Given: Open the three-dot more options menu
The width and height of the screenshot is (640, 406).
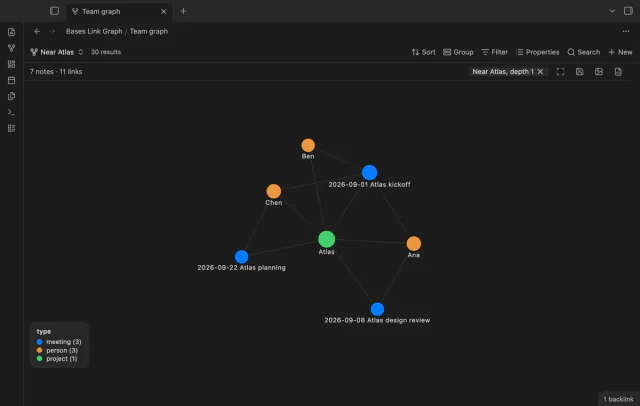Looking at the screenshot, I should click(x=626, y=31).
